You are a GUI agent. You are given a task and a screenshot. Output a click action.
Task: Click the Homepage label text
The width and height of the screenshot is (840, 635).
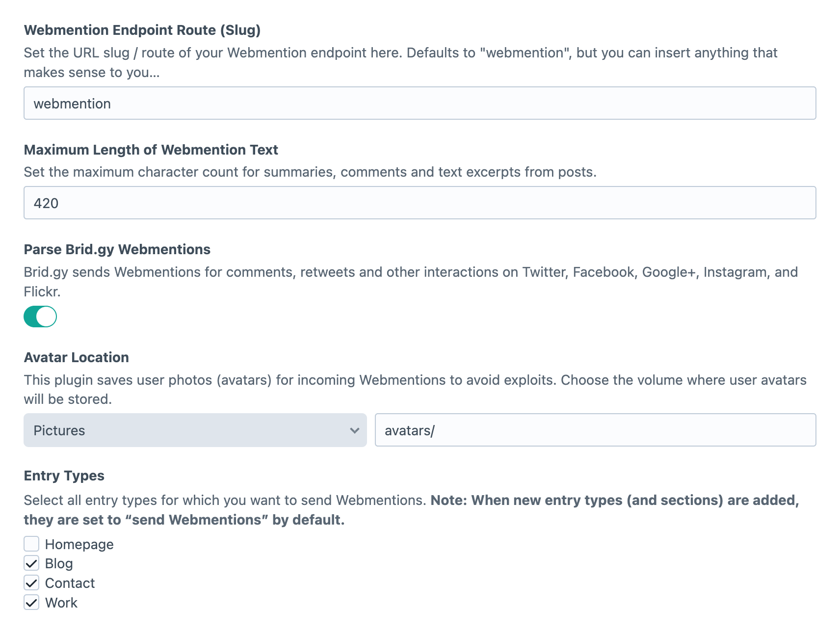pyautogui.click(x=79, y=544)
